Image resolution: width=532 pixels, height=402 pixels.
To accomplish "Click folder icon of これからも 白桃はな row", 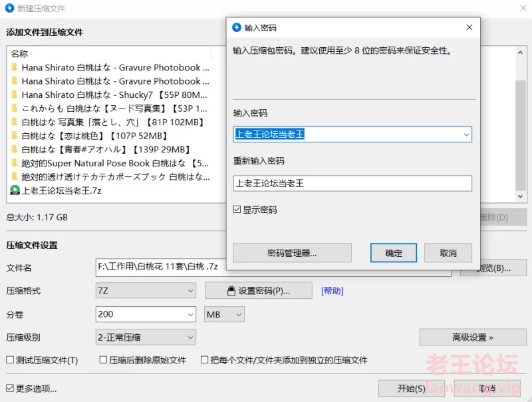I will point(14,108).
